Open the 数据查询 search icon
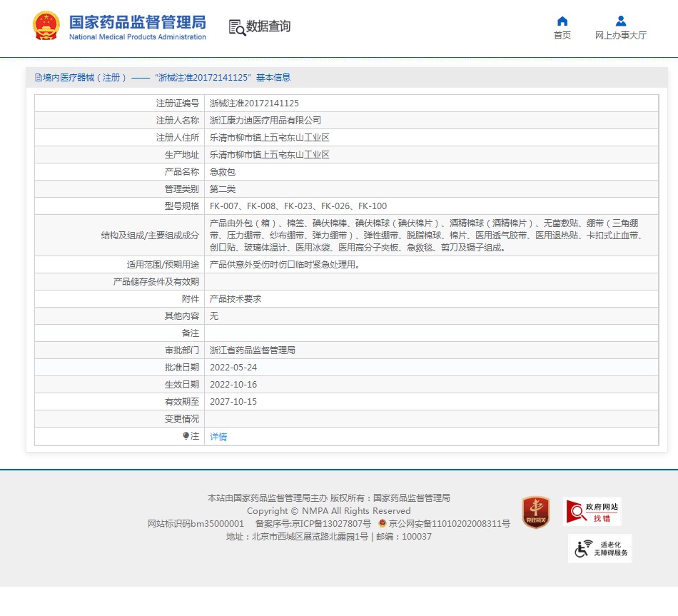This screenshot has height=616, width=678. click(x=237, y=27)
